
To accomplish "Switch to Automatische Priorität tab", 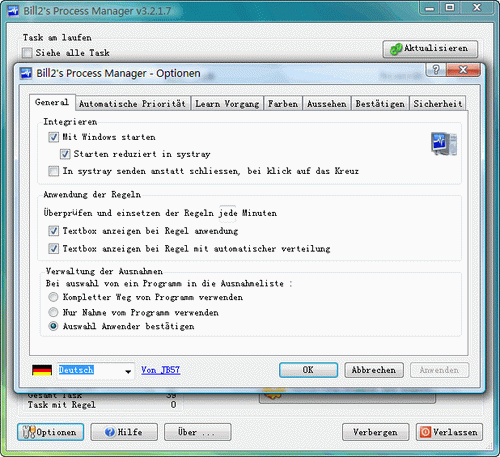I will (133, 104).
